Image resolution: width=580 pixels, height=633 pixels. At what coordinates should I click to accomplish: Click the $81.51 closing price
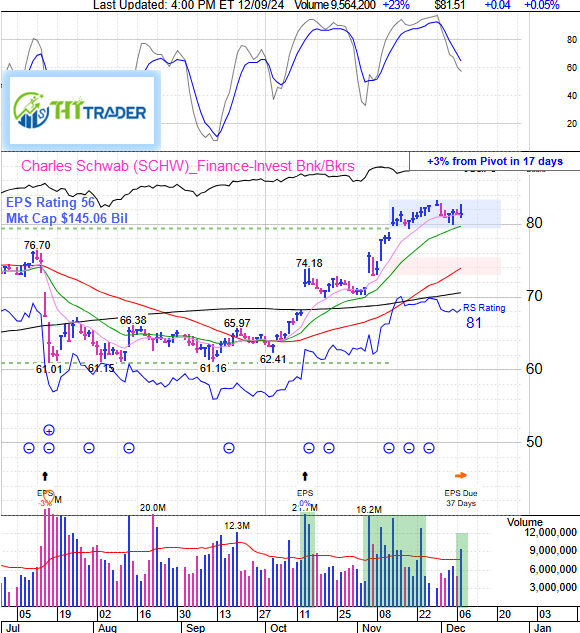(450, 5)
